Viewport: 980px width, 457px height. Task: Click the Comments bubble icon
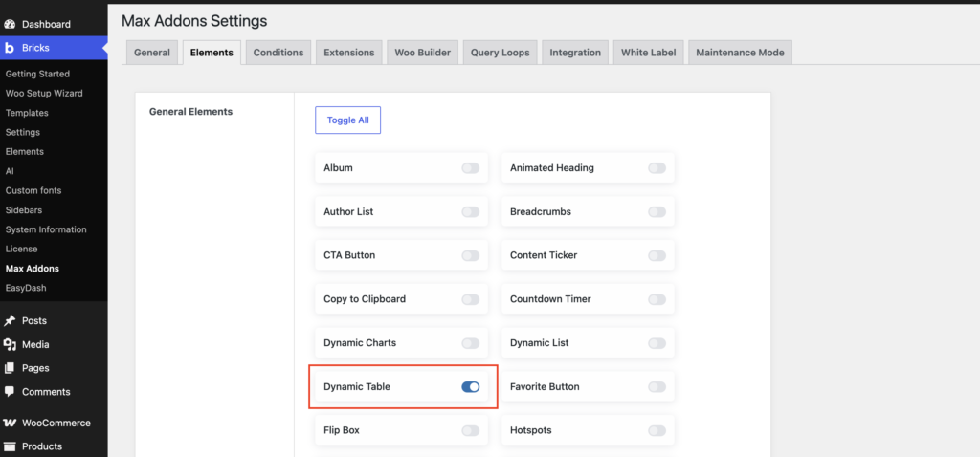click(10, 392)
